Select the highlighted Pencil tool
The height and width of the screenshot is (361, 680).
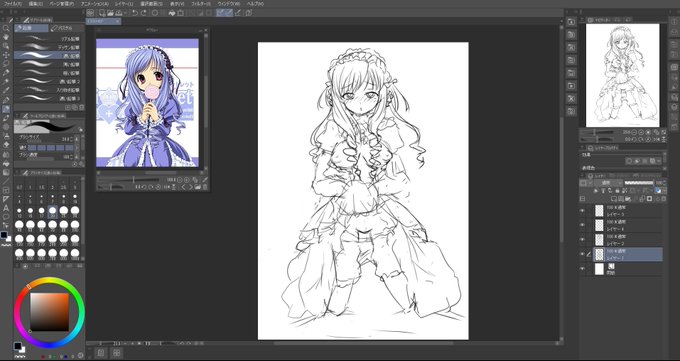tap(6, 109)
